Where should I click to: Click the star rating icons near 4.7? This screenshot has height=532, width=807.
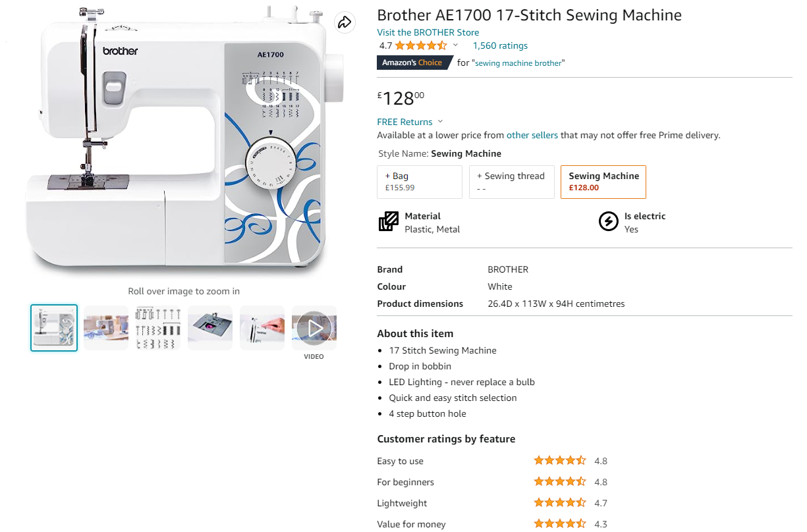(x=420, y=45)
